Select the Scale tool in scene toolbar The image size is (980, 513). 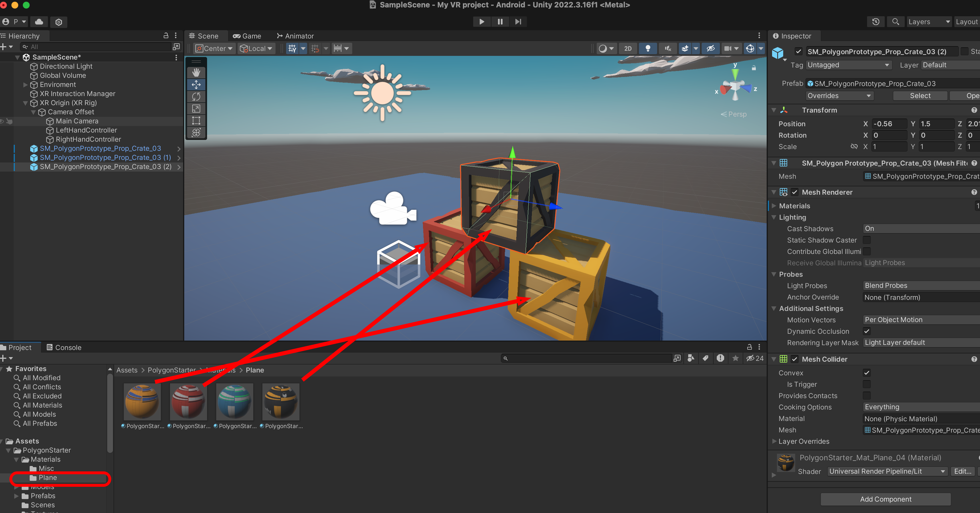(x=196, y=109)
